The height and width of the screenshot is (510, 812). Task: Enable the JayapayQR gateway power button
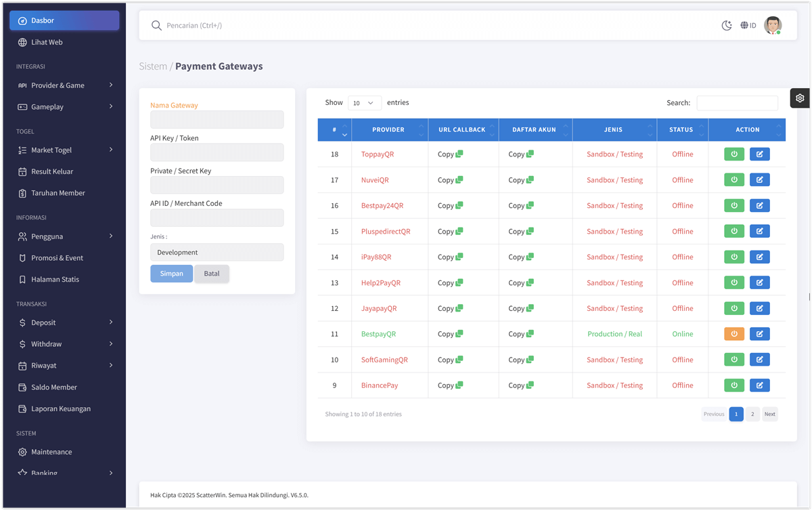tap(734, 309)
